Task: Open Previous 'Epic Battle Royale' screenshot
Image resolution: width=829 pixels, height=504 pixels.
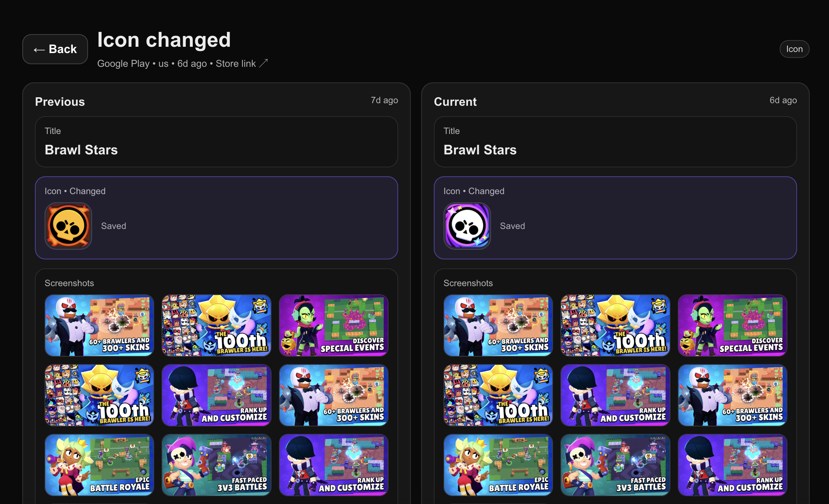Action: pos(99,465)
